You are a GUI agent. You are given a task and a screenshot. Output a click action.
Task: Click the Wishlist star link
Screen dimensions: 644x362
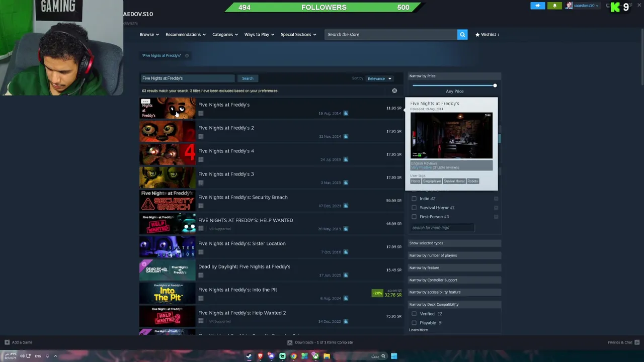487,34
